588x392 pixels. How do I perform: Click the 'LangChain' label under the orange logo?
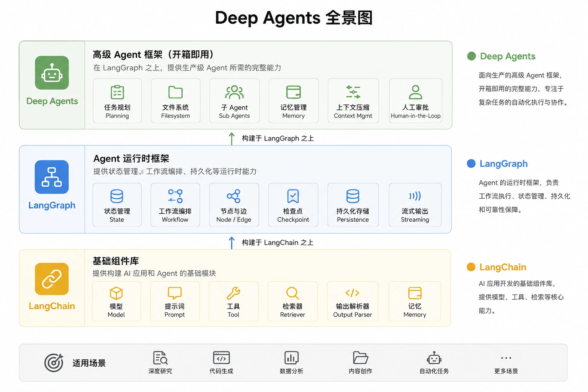point(52,306)
